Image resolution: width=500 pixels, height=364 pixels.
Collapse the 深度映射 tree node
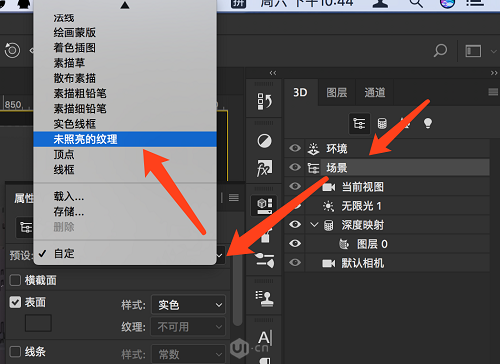[314, 225]
